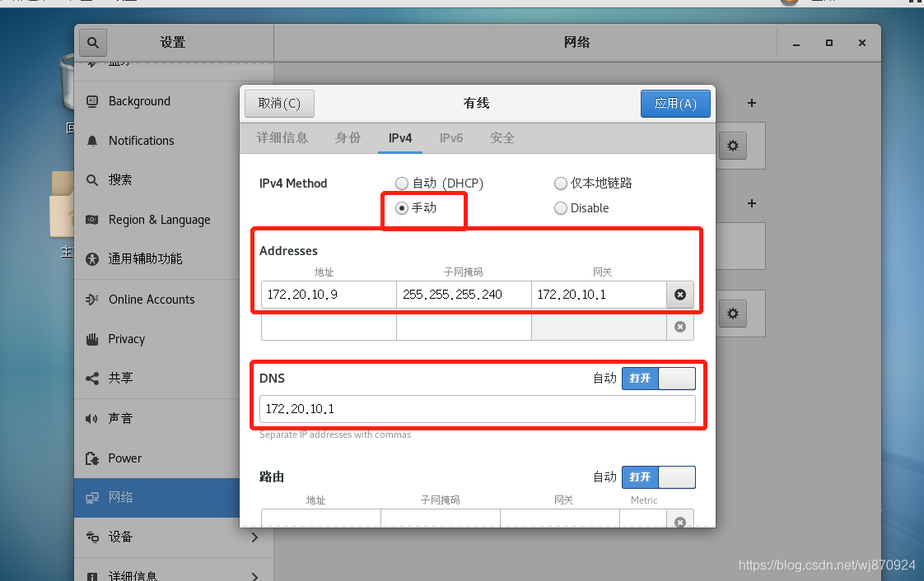Click delete icon on empty address row
The height and width of the screenshot is (581, 924).
[x=680, y=327]
